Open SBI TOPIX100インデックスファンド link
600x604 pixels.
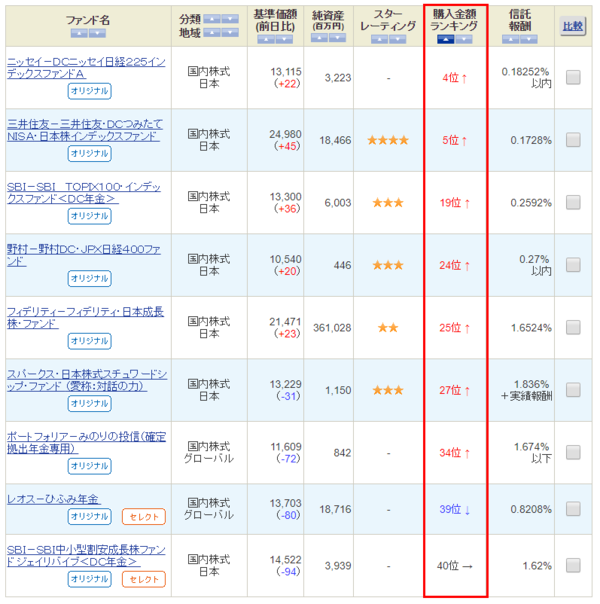[84, 193]
